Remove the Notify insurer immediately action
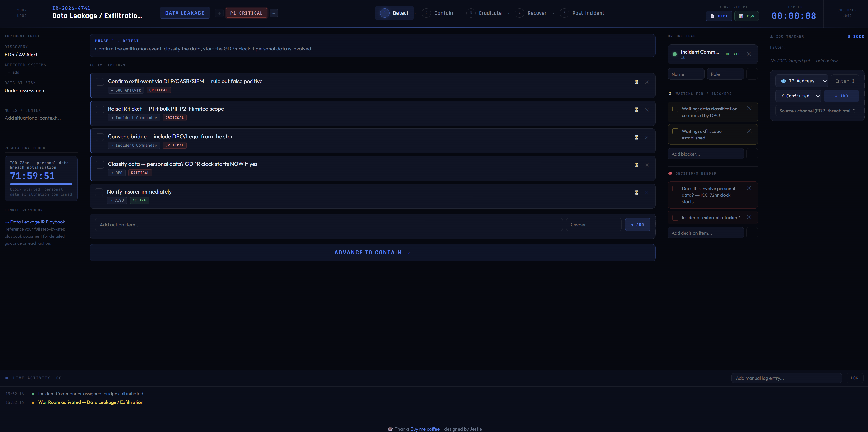The width and height of the screenshot is (868, 432). pos(647,193)
